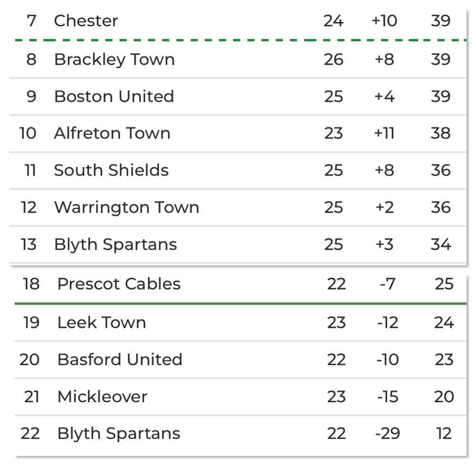Open Alfreton Town team page

tap(112, 133)
